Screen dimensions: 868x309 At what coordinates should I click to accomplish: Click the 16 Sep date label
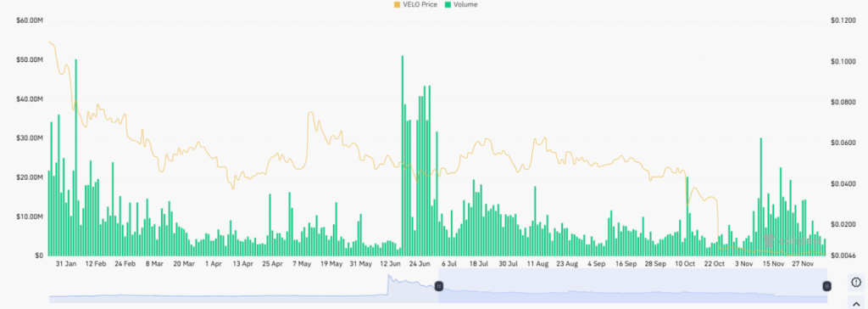[626, 264]
